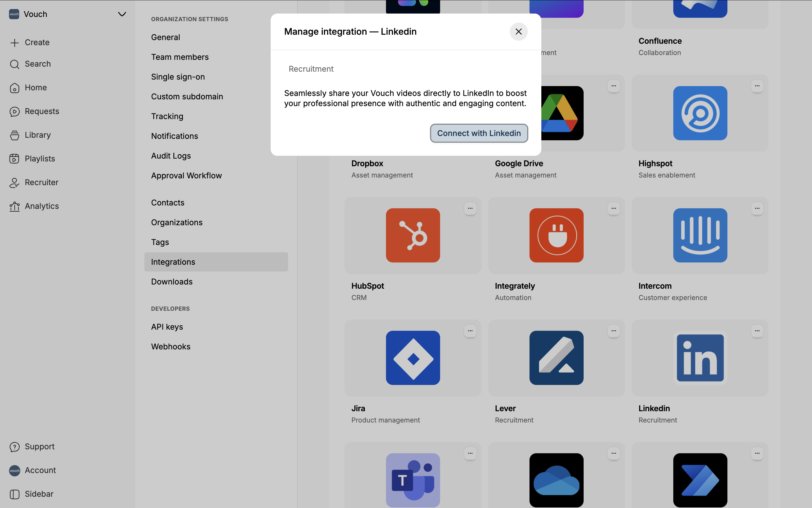Screen dimensions: 812x508
Task: Click the Library icon in sidebar
Action: [x=14, y=135]
